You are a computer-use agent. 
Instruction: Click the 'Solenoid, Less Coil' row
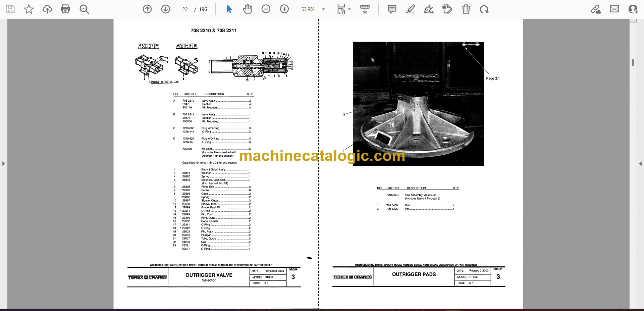pos(212,180)
